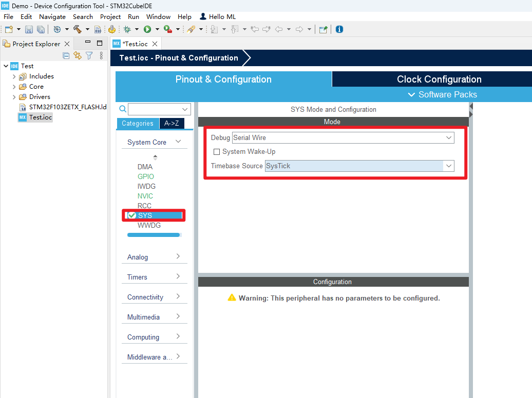Click the search magnifier icon in categories panel
This screenshot has width=532, height=398.
123,109
